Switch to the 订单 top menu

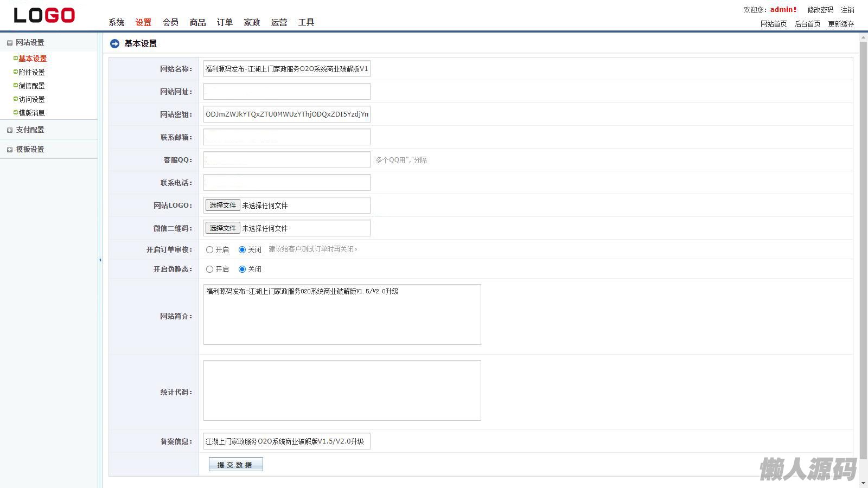[225, 22]
